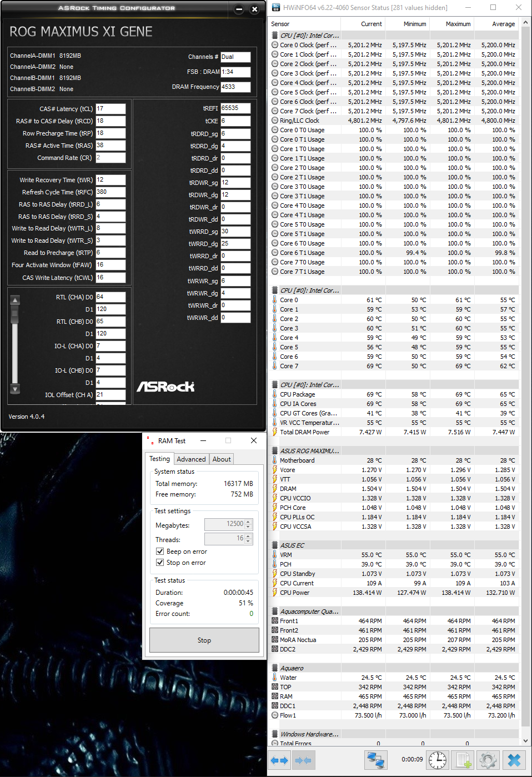Screen dimensions: 532x777
Task: Click the Motherboard thermometer sensor icon
Action: [x=275, y=460]
